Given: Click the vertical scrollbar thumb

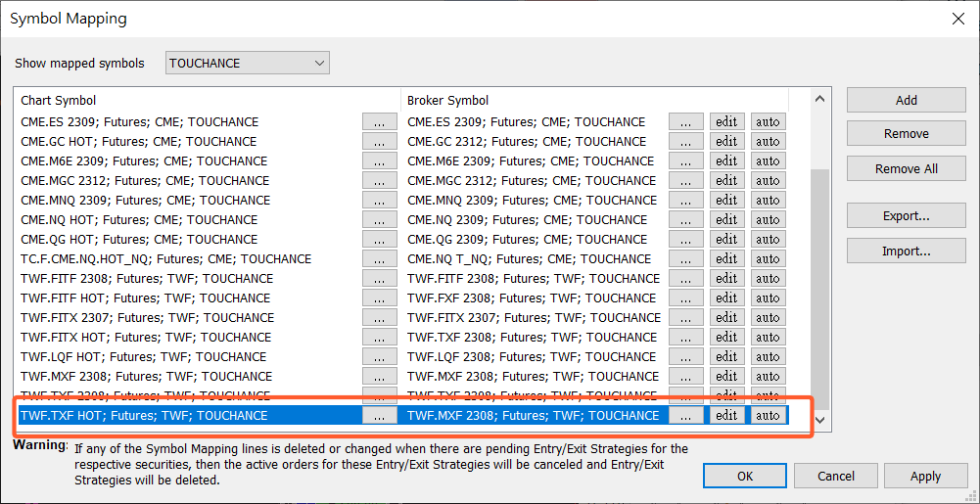Looking at the screenshot, I should pyautogui.click(x=820, y=288).
